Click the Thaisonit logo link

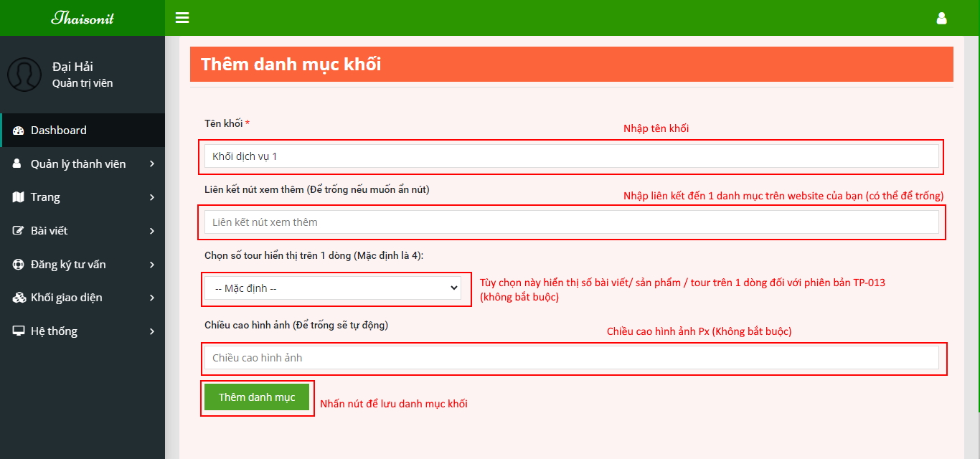[x=83, y=18]
